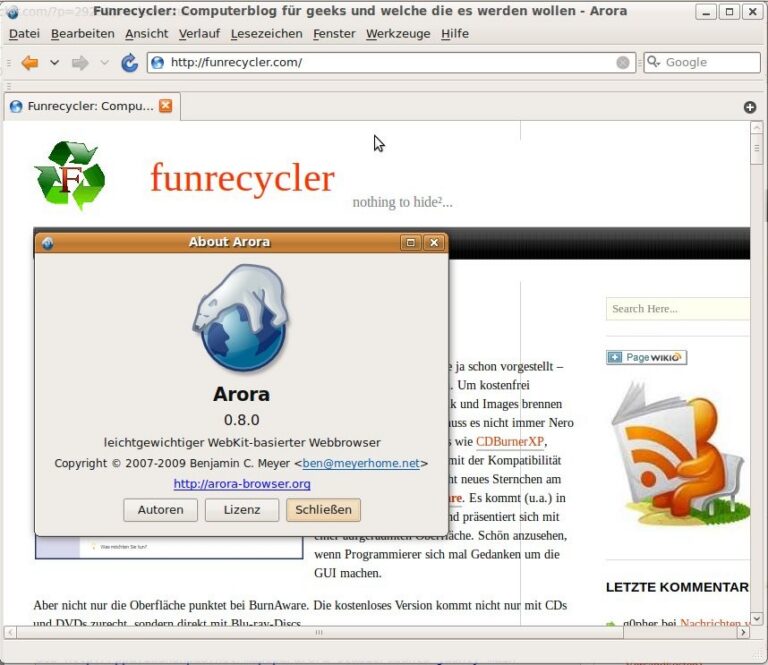
Task: Click the nothing to hide tagline
Action: (402, 202)
